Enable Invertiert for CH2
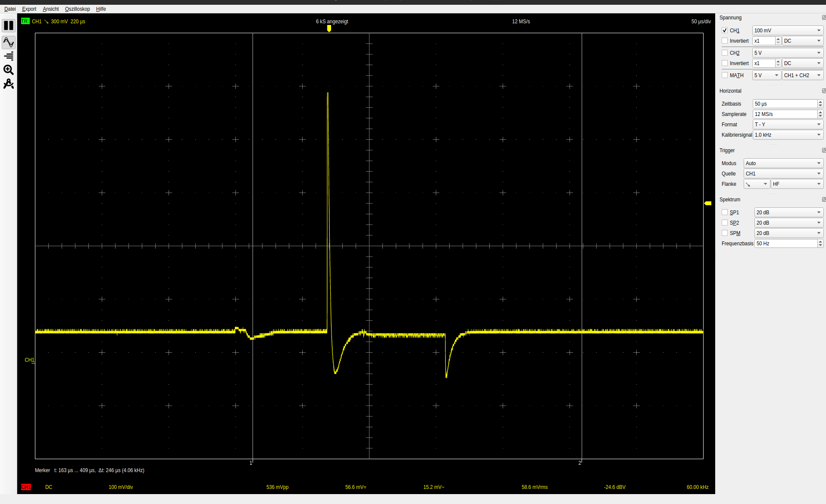This screenshot has width=826, height=504. [725, 63]
